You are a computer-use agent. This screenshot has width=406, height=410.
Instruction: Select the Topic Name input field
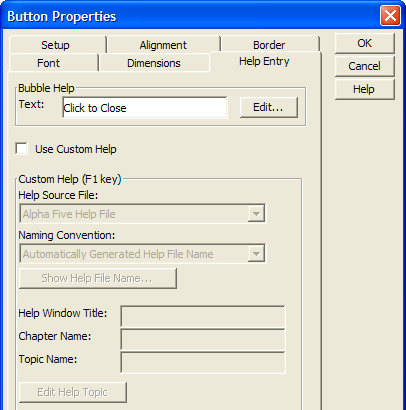coord(203,362)
